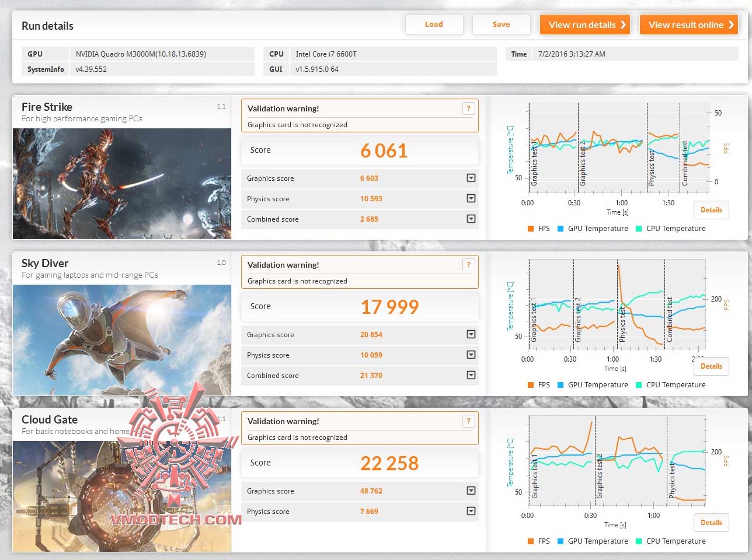The width and height of the screenshot is (752, 560).
Task: Click the Sky Diver temperature and FPS chart
Action: 618,303
